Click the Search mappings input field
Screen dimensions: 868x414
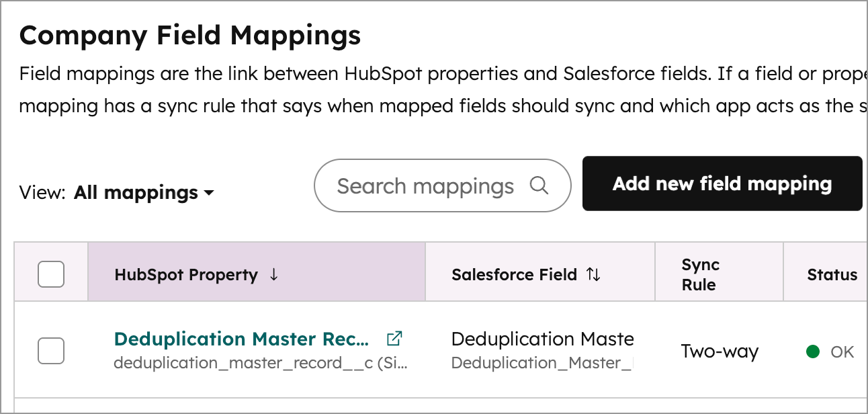[430, 185]
